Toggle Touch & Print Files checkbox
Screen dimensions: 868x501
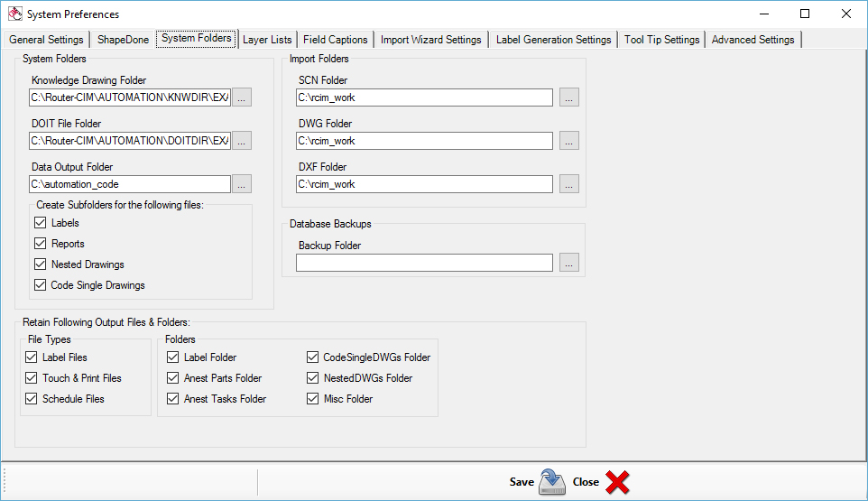click(x=31, y=378)
